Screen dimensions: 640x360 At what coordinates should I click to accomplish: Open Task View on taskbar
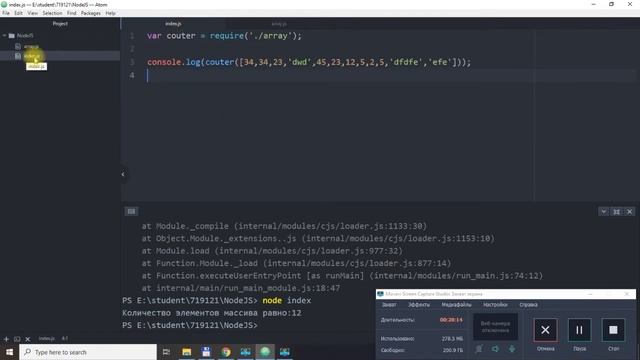[x=166, y=352]
